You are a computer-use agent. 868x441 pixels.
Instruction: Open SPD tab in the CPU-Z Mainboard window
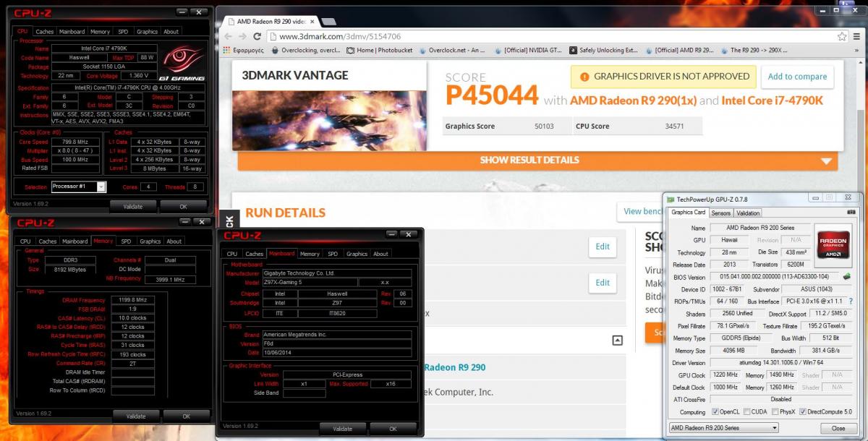(x=332, y=254)
